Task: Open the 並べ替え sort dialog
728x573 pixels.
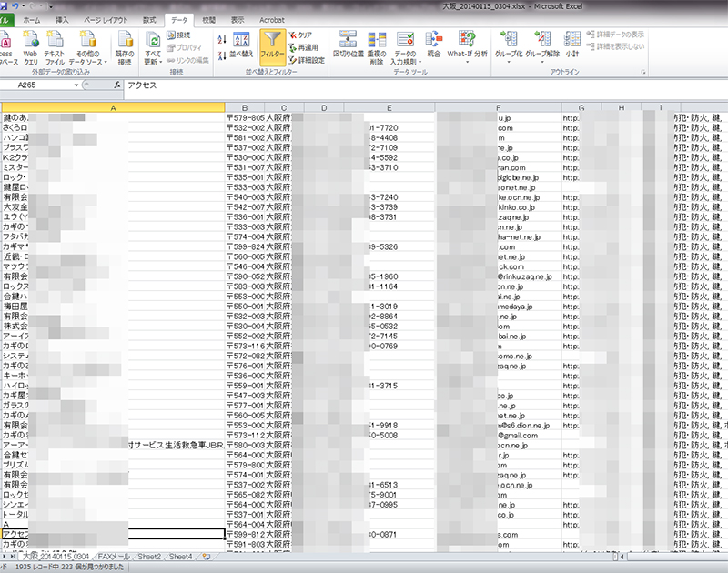Action: pyautogui.click(x=242, y=45)
